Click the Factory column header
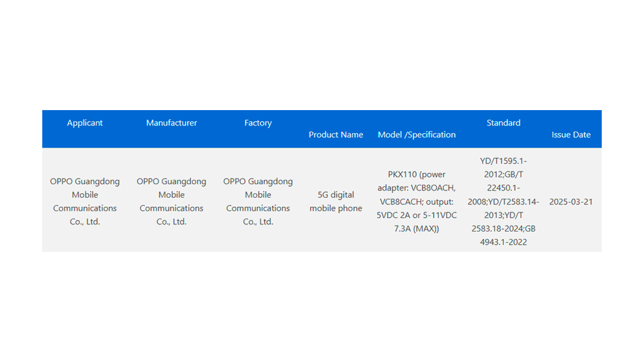This screenshot has height=362, width=644. [x=258, y=123]
